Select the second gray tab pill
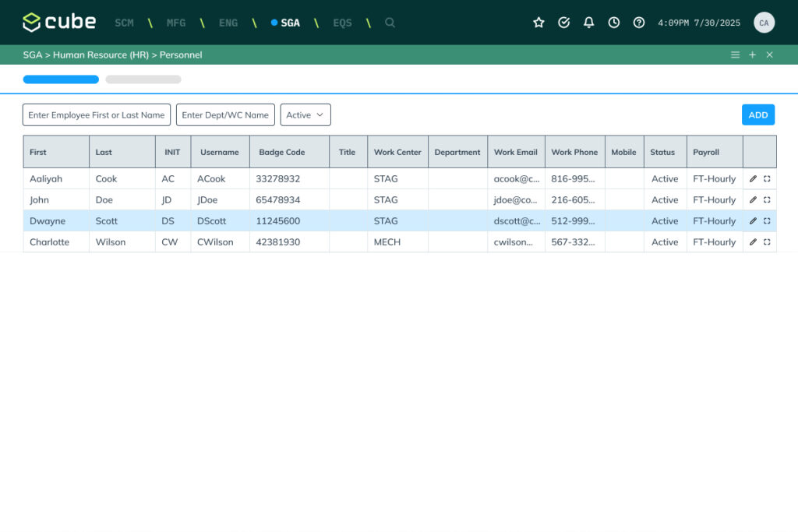Image resolution: width=798 pixels, height=532 pixels. click(x=143, y=79)
